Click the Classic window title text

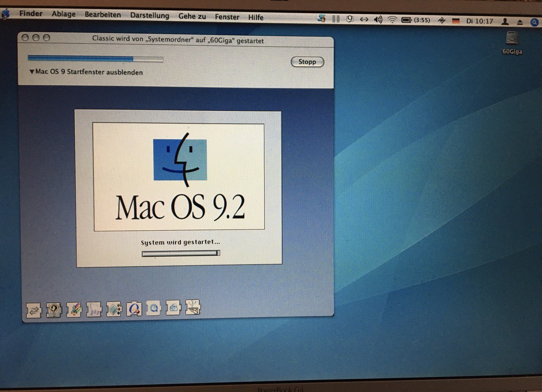[x=178, y=41]
